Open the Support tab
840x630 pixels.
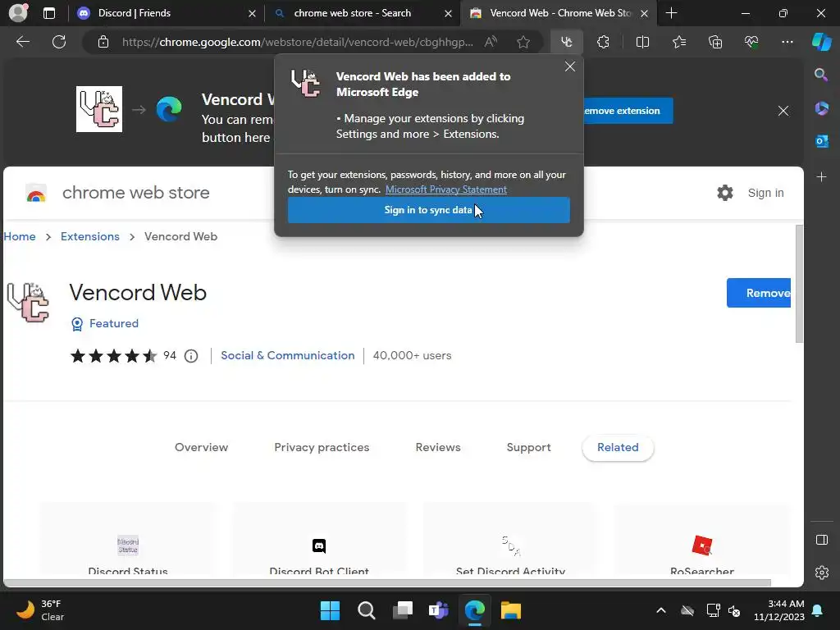[529, 447]
